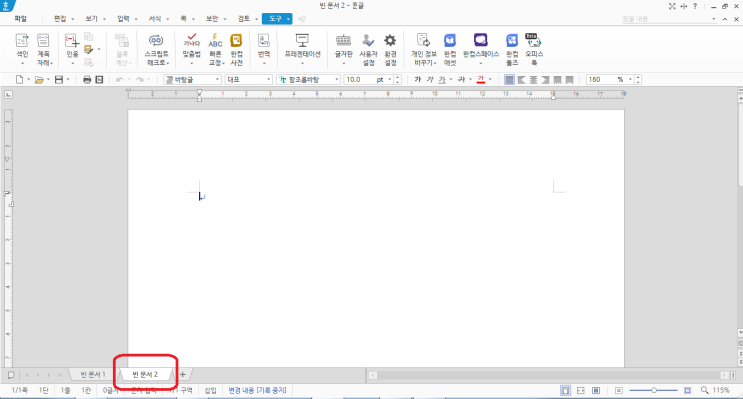743x399 pixels.
Task: Open 사용자 설정 user settings
Action: click(x=368, y=49)
